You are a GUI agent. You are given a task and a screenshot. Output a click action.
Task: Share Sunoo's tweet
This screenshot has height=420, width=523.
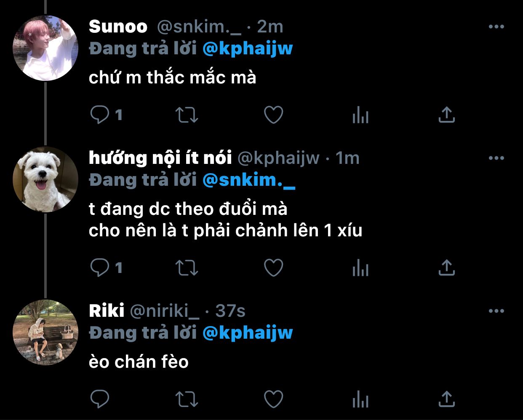coord(447,114)
